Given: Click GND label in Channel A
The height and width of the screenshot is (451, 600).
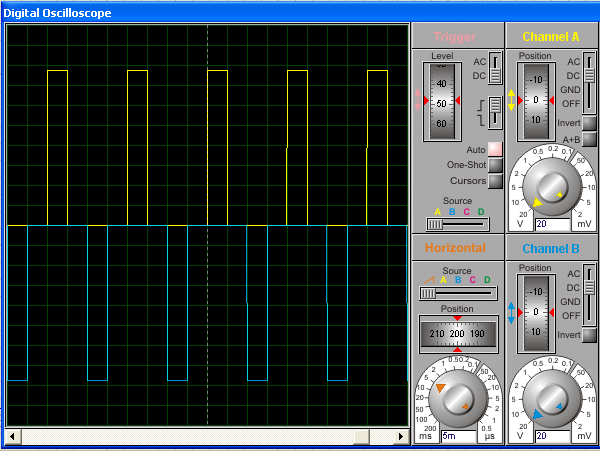Looking at the screenshot, I should [x=570, y=90].
